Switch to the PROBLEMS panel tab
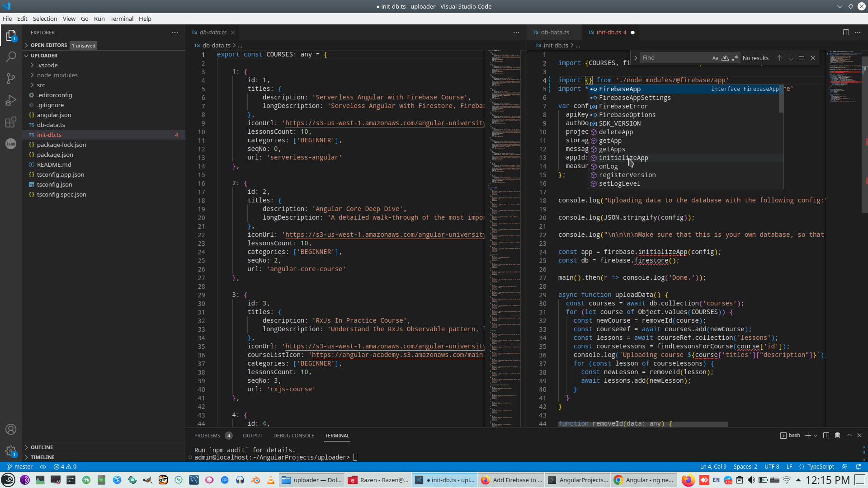This screenshot has width=868, height=488. [207, 436]
